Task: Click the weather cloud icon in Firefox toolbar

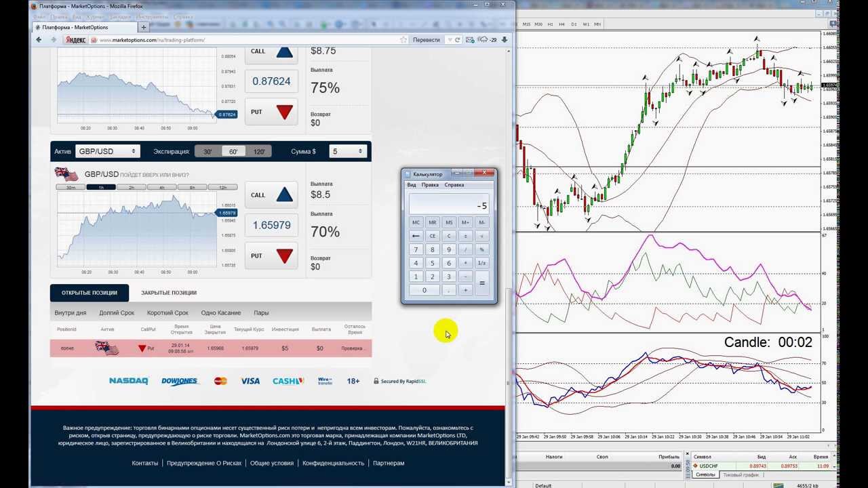Action: click(482, 40)
